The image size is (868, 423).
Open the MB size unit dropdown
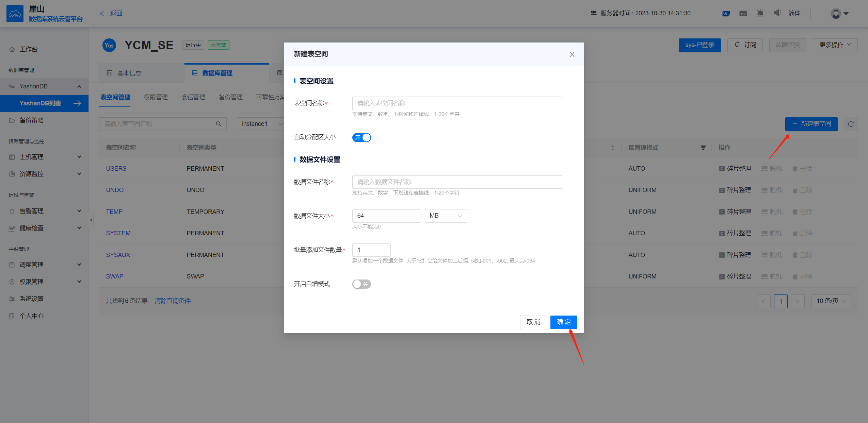point(446,216)
